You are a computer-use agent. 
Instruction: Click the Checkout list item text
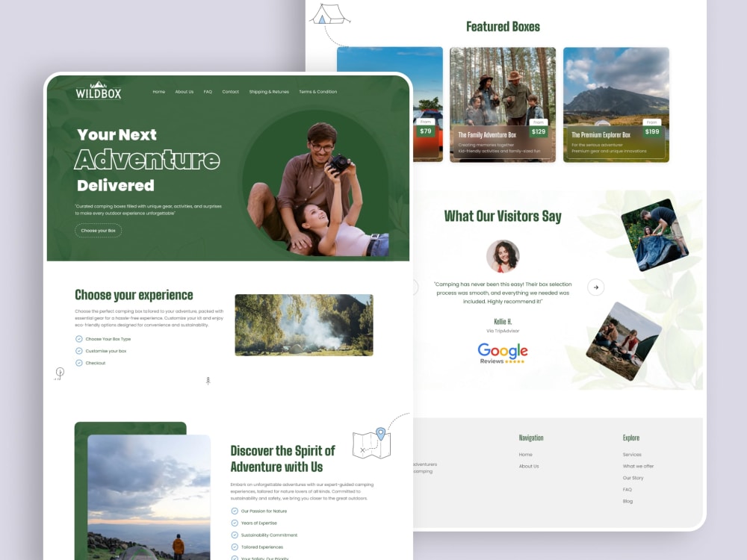point(96,363)
